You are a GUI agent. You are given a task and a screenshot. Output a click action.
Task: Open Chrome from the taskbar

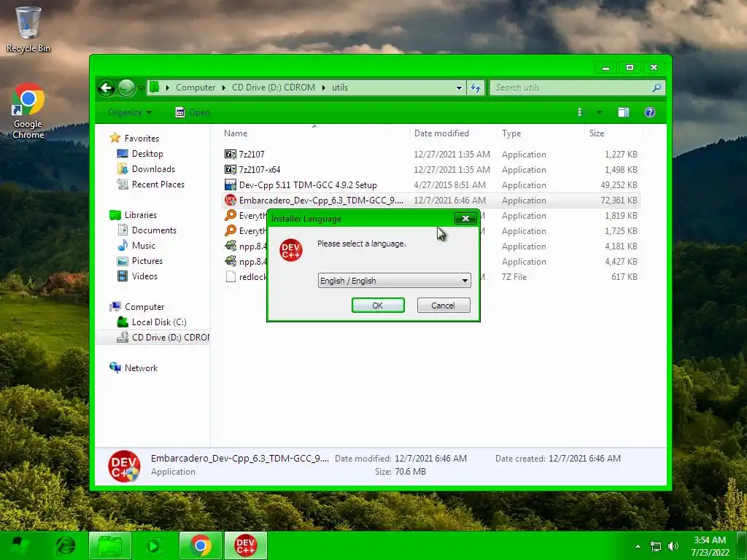pyautogui.click(x=201, y=545)
